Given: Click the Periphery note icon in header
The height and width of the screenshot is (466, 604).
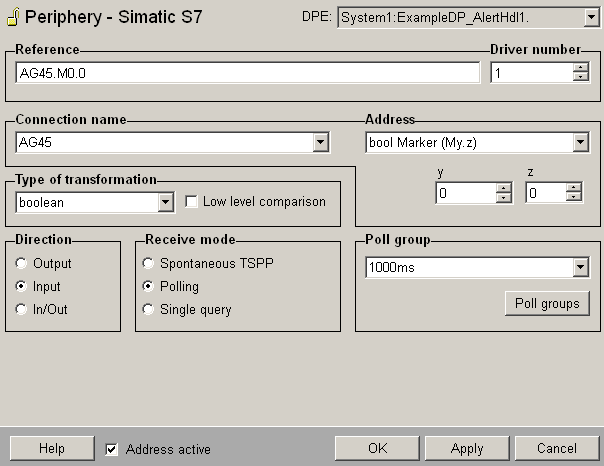Looking at the screenshot, I should [x=12, y=17].
